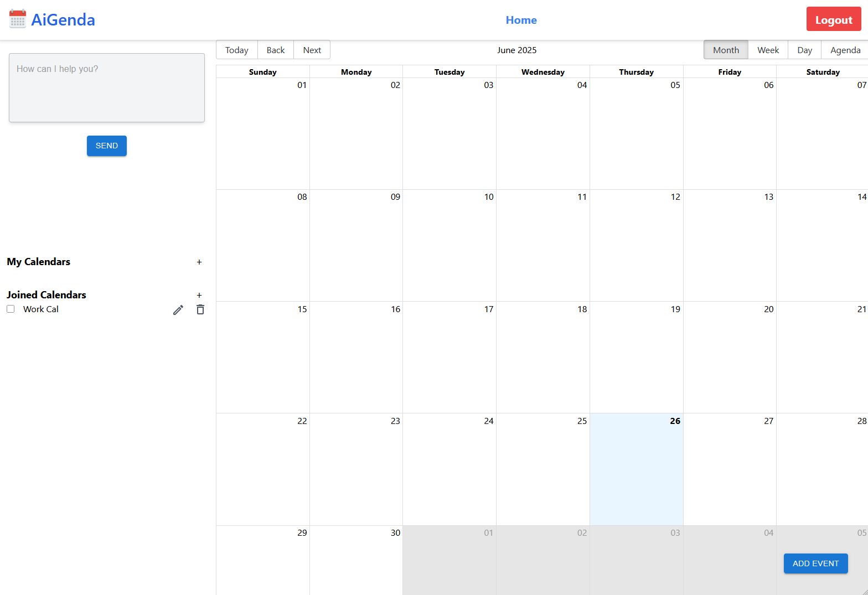Focus the 'How can I help you?' box
This screenshot has height=595, width=868.
[x=107, y=87]
